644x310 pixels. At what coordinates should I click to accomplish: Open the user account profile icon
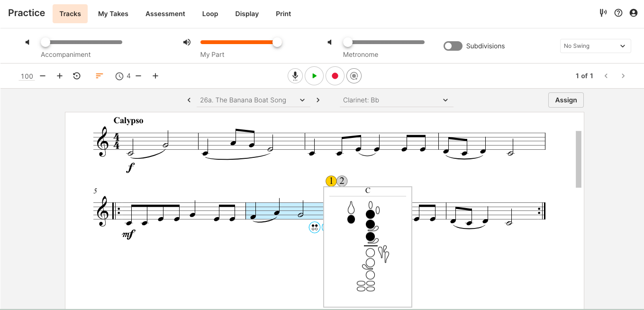pos(634,13)
